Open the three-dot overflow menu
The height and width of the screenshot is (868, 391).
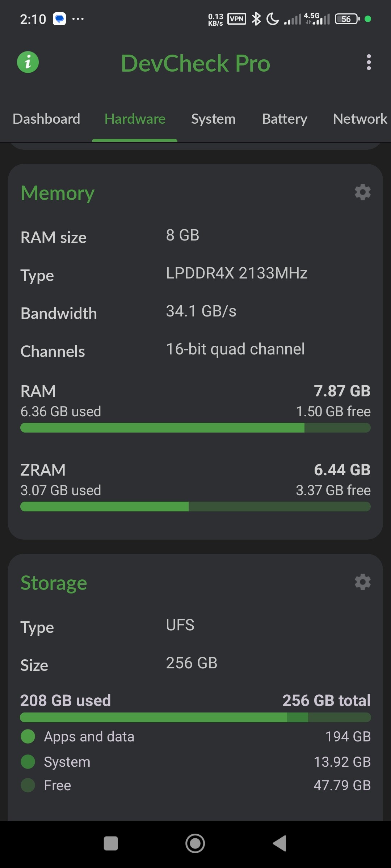[369, 63]
